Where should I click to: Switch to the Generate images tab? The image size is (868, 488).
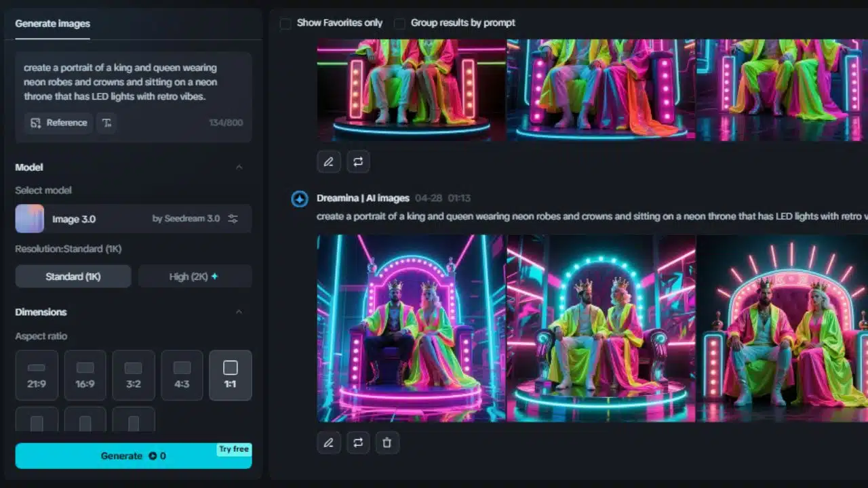[52, 23]
